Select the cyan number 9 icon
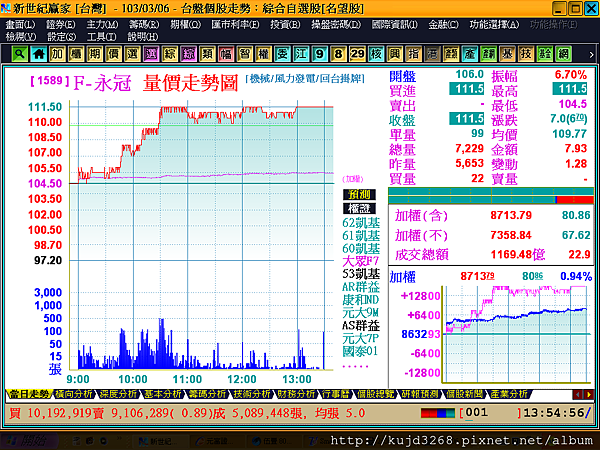 [x=320, y=54]
